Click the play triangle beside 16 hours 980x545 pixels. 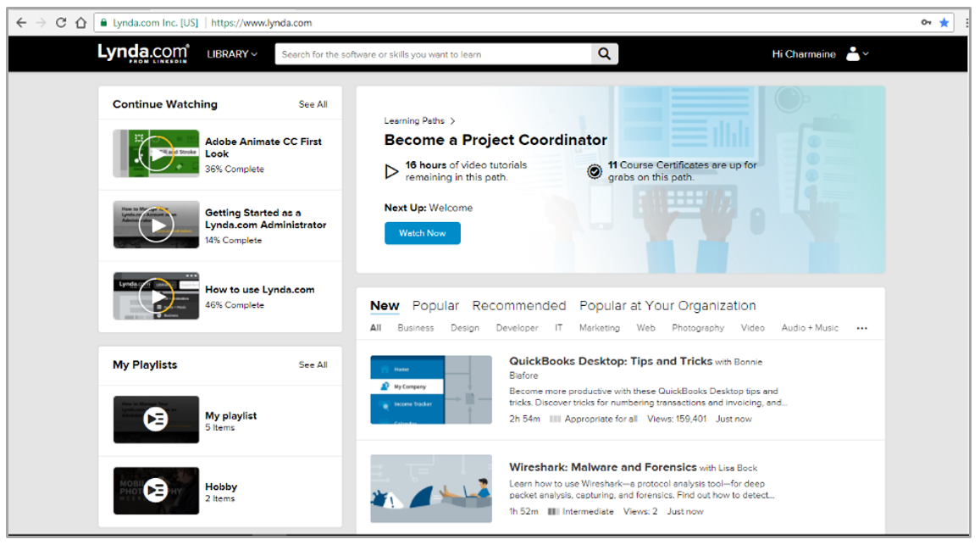click(392, 171)
